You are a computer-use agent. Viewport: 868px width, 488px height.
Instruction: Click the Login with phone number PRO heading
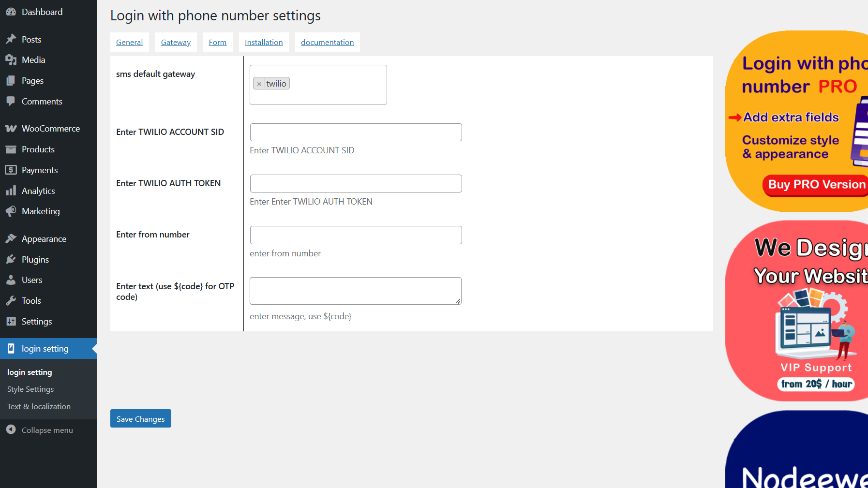[x=805, y=75]
